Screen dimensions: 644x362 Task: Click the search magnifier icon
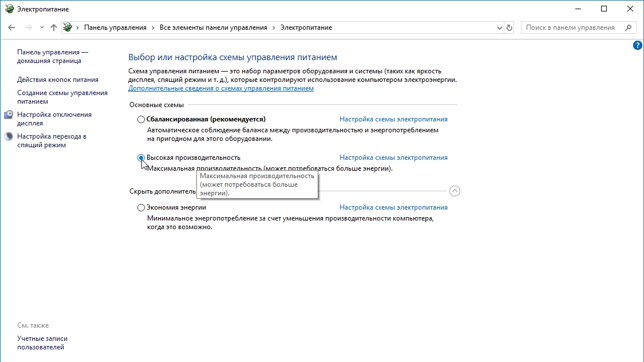(x=628, y=27)
